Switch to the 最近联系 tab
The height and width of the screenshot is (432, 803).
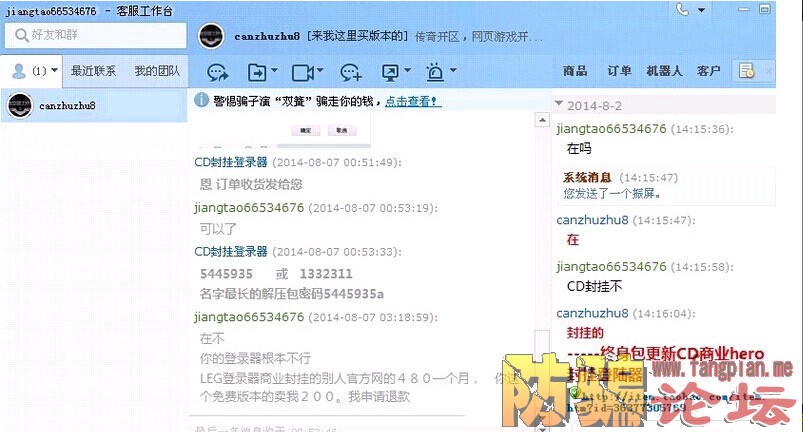93,71
